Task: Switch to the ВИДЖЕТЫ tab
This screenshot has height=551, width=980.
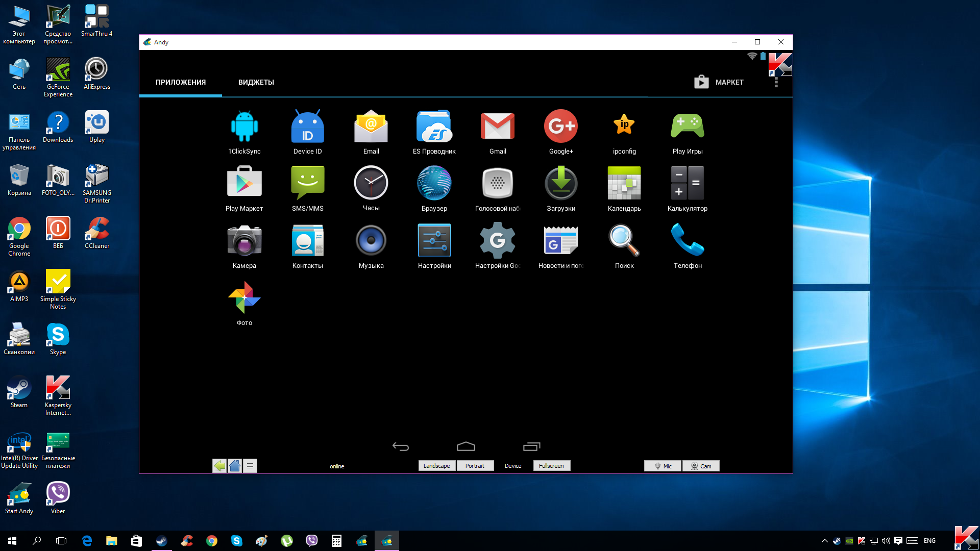Action: tap(256, 82)
